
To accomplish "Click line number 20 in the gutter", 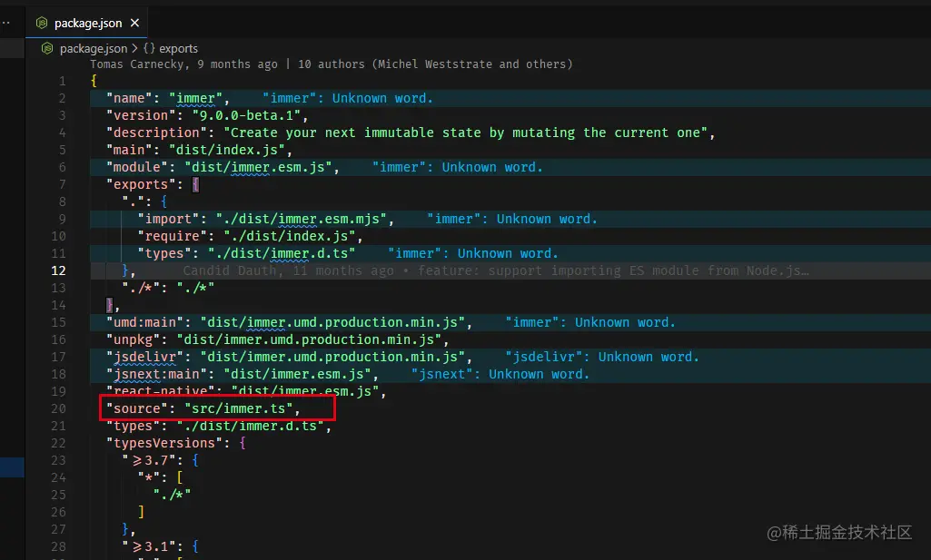I will (x=59, y=408).
